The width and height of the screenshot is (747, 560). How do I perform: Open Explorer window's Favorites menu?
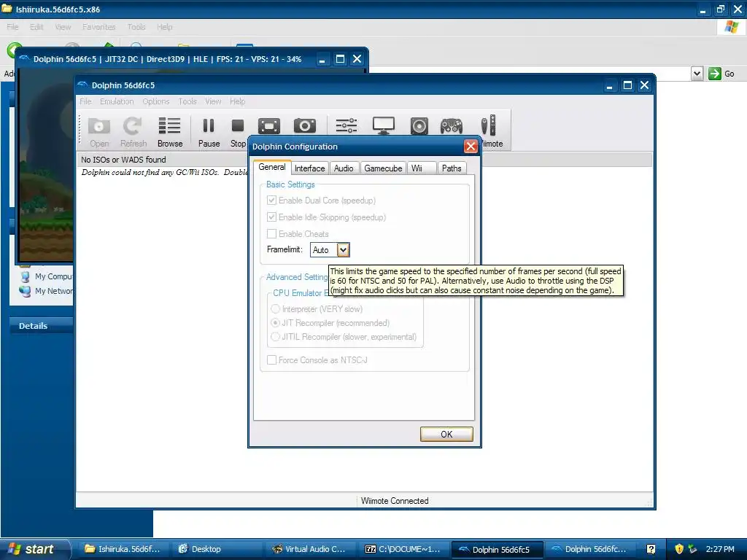(98, 27)
